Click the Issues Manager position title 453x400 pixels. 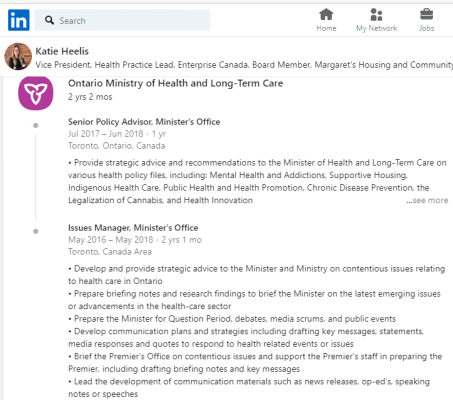133,228
